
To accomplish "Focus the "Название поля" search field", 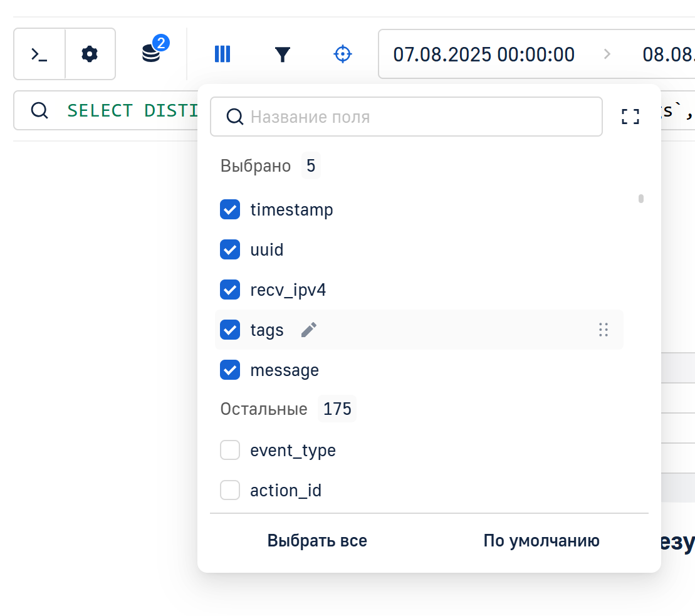I will (414, 117).
